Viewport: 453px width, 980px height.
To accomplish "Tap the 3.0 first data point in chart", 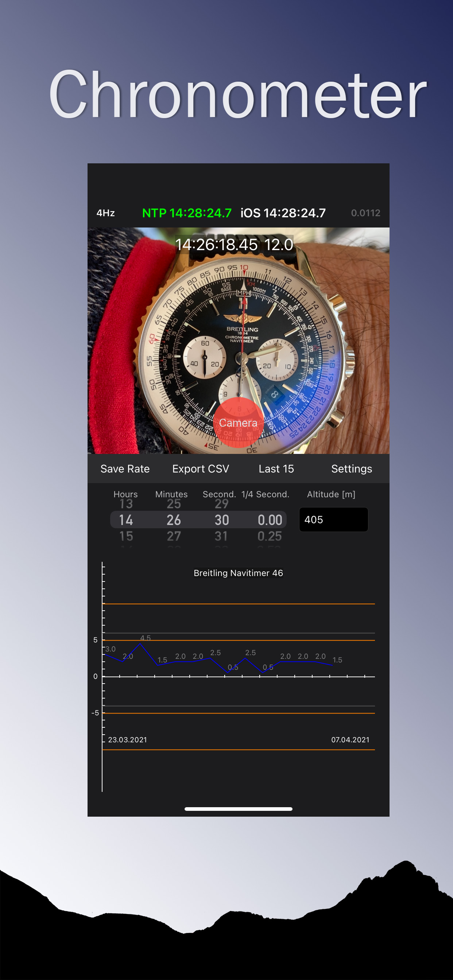I will [105, 654].
